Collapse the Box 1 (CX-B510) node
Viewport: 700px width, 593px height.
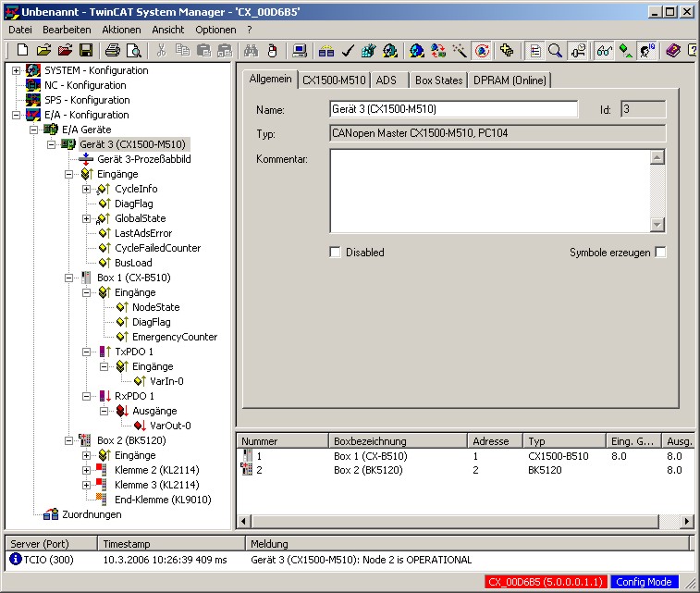pos(68,278)
